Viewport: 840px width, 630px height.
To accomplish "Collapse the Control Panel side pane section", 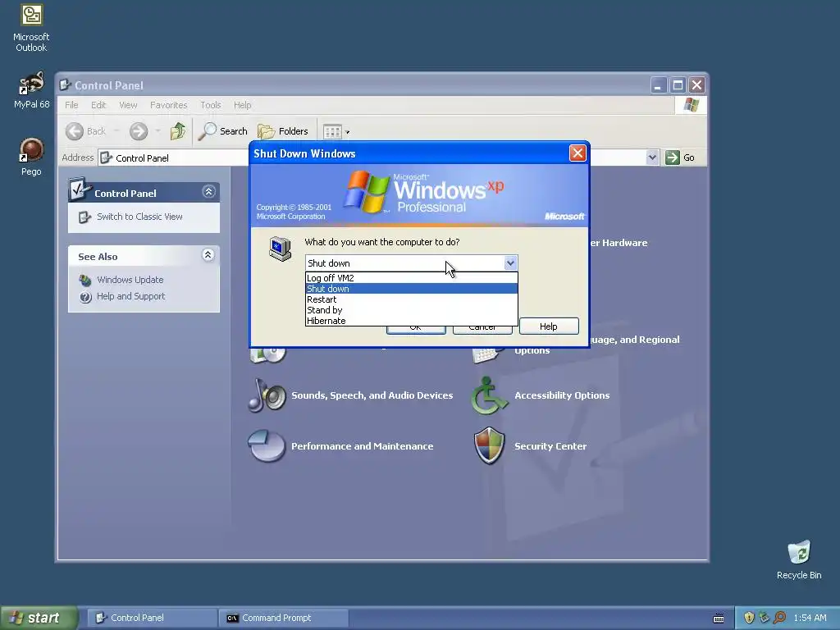I will pos(208,192).
